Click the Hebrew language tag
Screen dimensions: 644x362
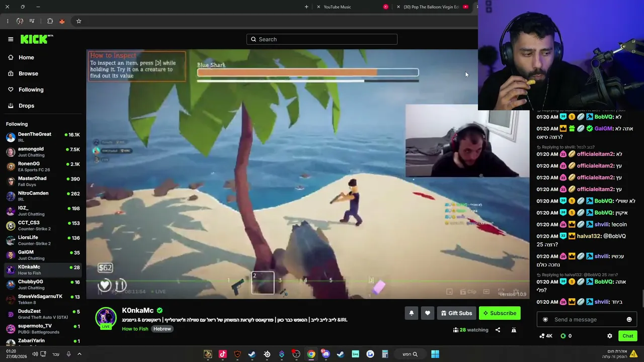click(162, 329)
